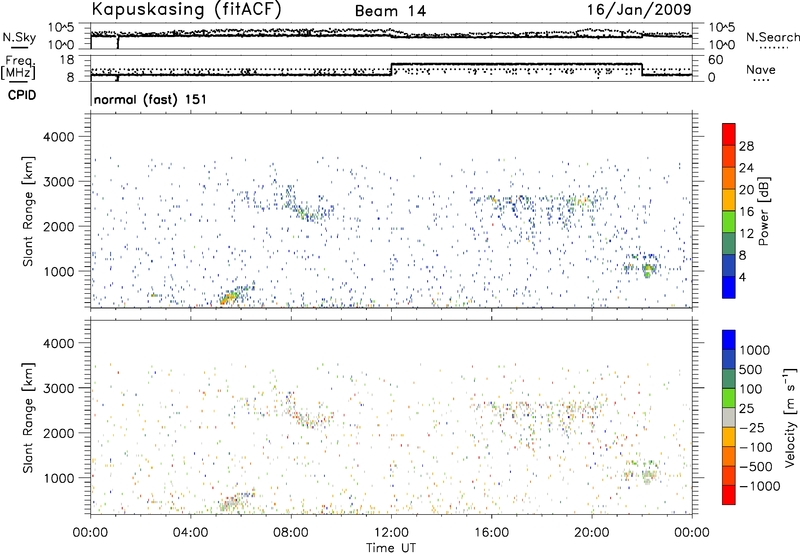Screen dimensions: 800x554
Task: Select the normal (fast) 151 text
Action: point(151,99)
